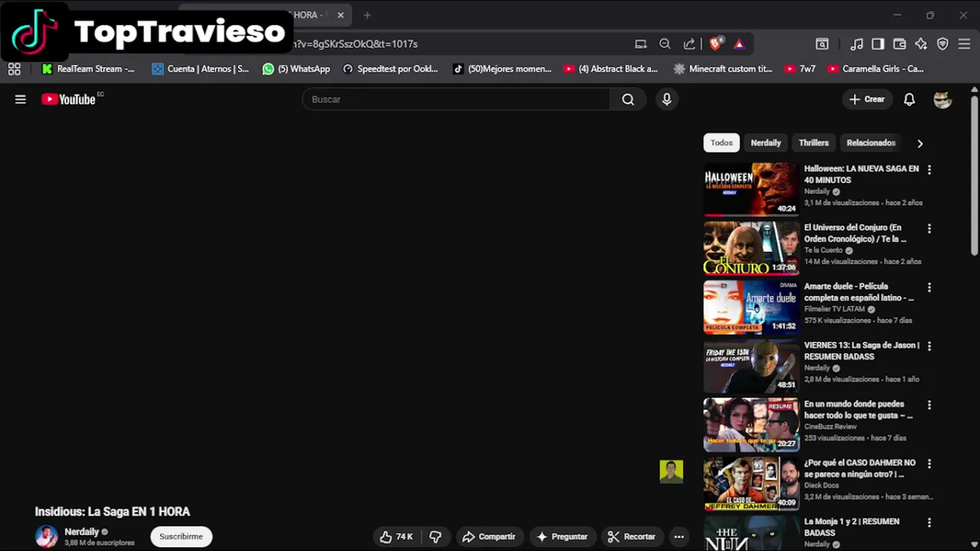Open El Conjuro video thumbnail
The width and height of the screenshot is (980, 551).
pos(751,248)
